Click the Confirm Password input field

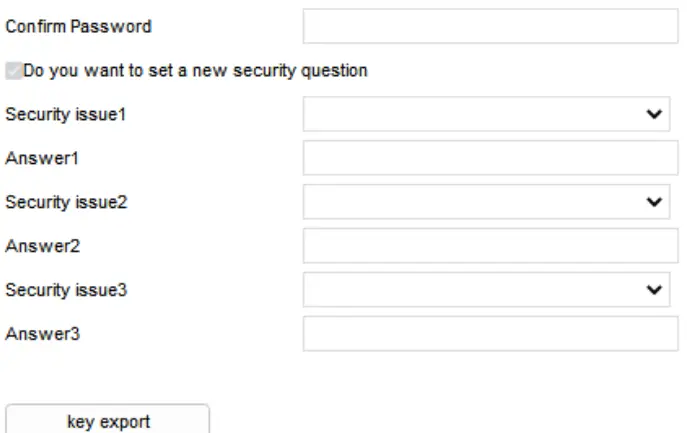490,26
